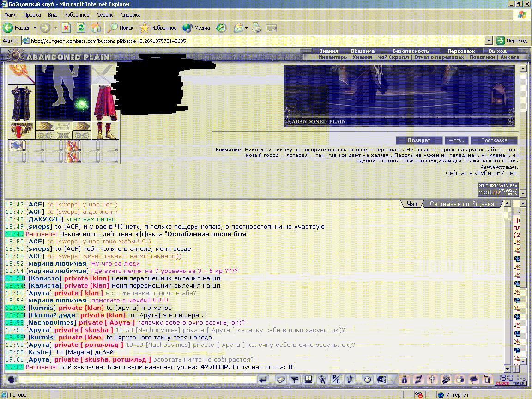Switch to the Чат tab

coord(412,204)
